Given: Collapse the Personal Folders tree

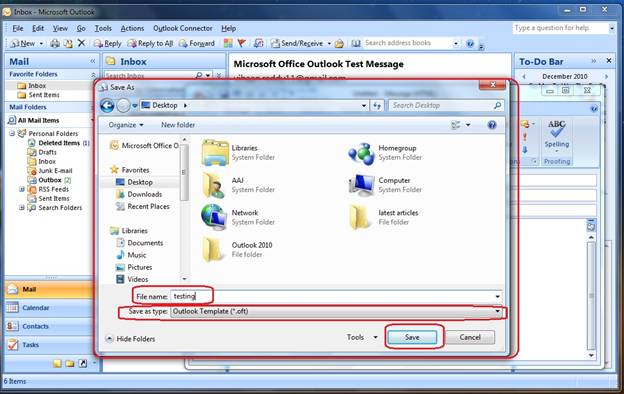Looking at the screenshot, I should pyautogui.click(x=12, y=133).
